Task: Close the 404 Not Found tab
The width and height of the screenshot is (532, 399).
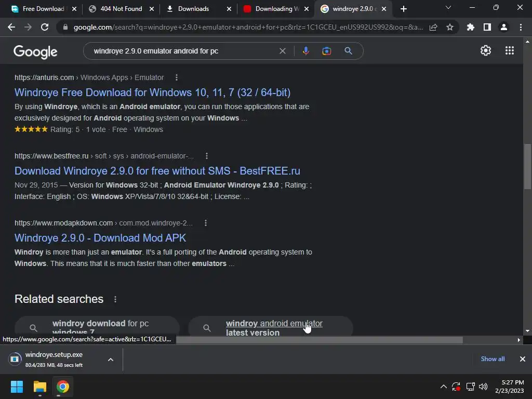Action: click(x=152, y=9)
